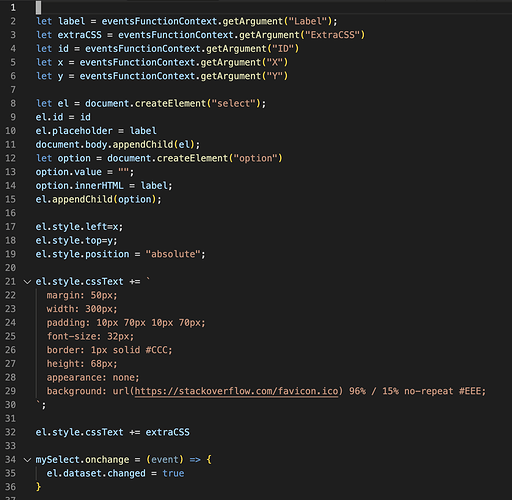This screenshot has height=500, width=512.
Task: Click "option.value" on line 13
Action: point(69,172)
